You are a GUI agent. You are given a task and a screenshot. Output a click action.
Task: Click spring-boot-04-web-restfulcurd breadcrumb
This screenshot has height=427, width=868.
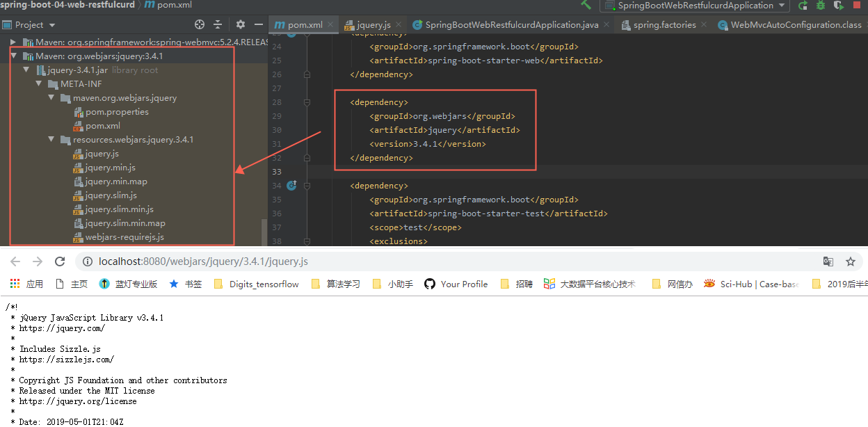point(67,5)
